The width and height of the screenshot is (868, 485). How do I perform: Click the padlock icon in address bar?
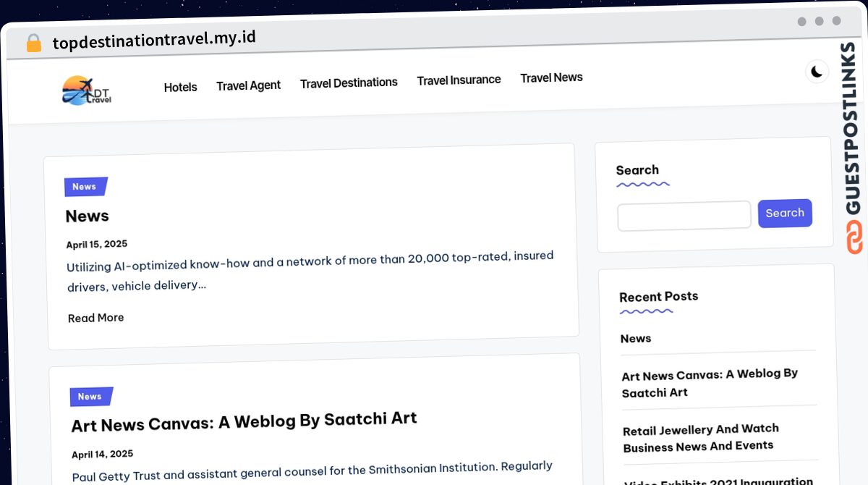tap(34, 43)
